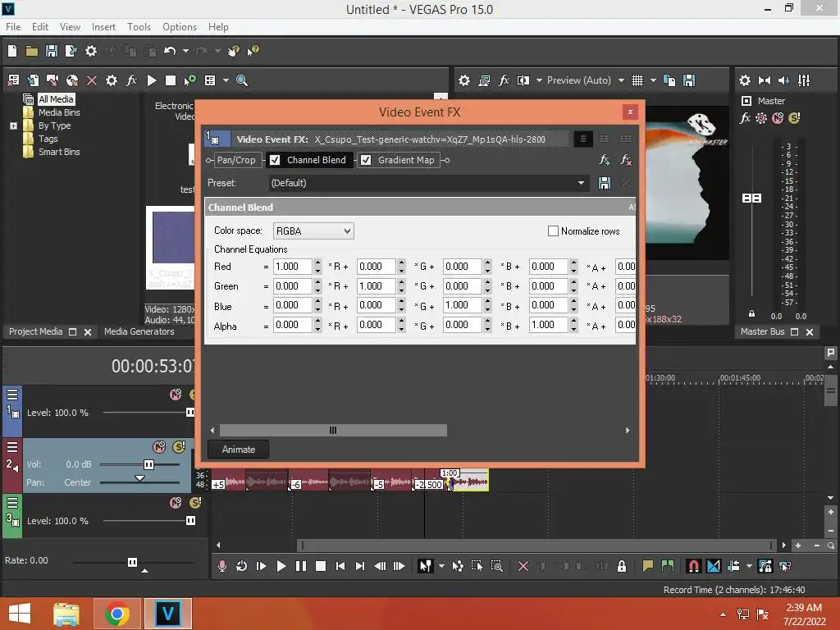Screen dimensions: 840x630
Task: Save the Channel Blend preset
Action: pyautogui.click(x=605, y=183)
